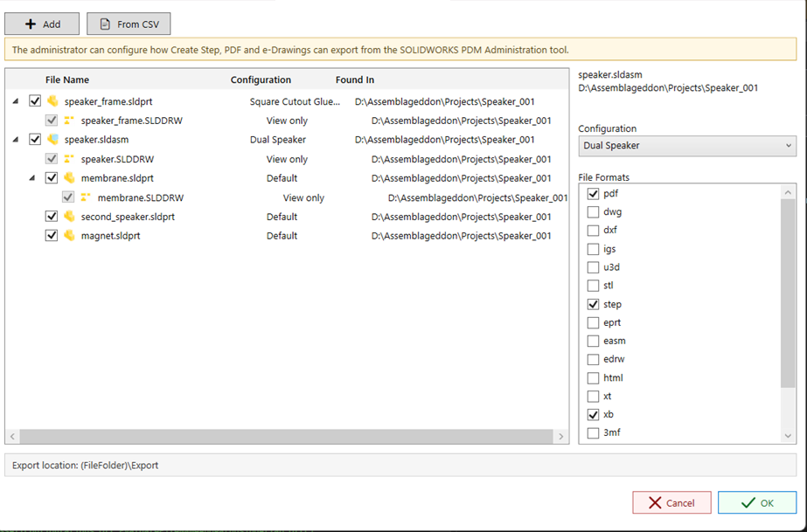Screen dimensions: 807x532
Task: Uncheck the membrane.sldprt checkbox
Action: 51,178
